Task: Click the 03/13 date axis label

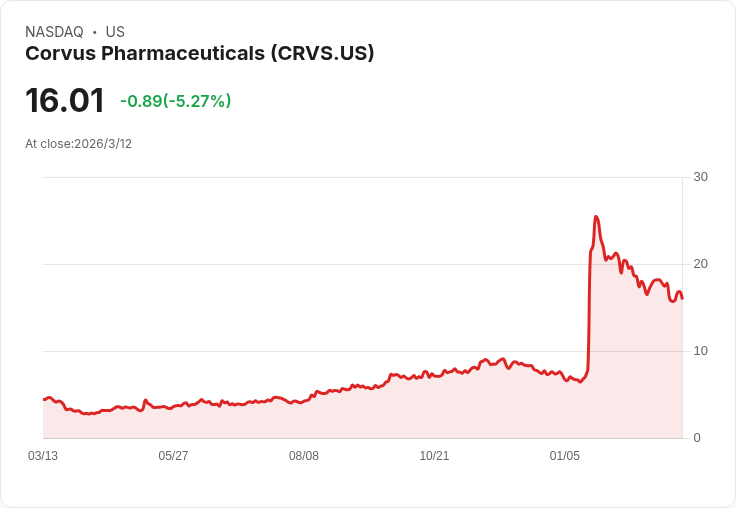Action: [x=43, y=455]
